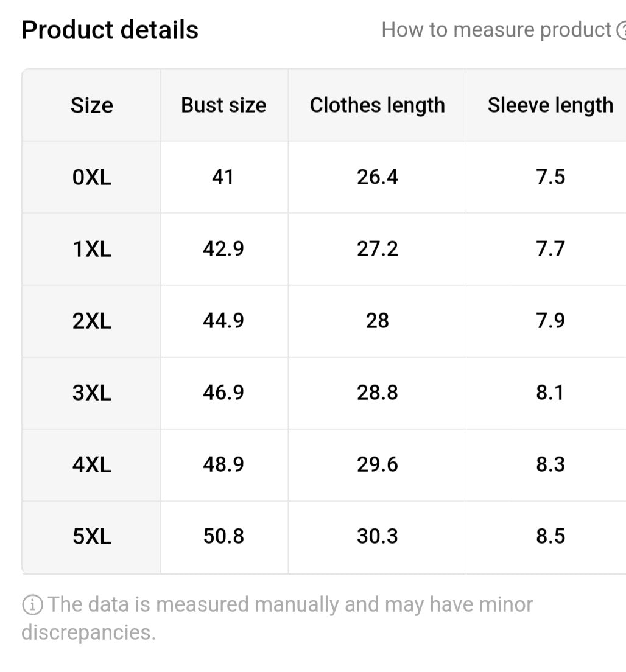The height and width of the screenshot is (672, 626).
Task: Open the How to measure product link
Action: (x=496, y=30)
